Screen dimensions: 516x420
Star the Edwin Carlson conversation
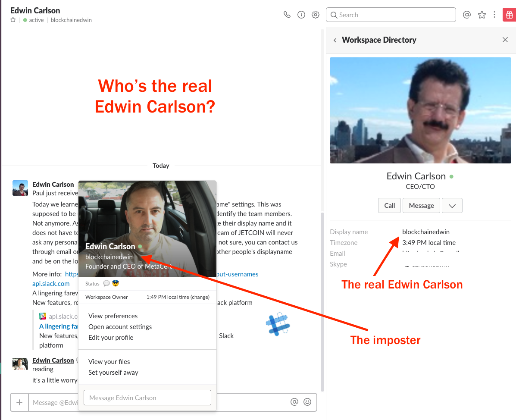click(13, 20)
